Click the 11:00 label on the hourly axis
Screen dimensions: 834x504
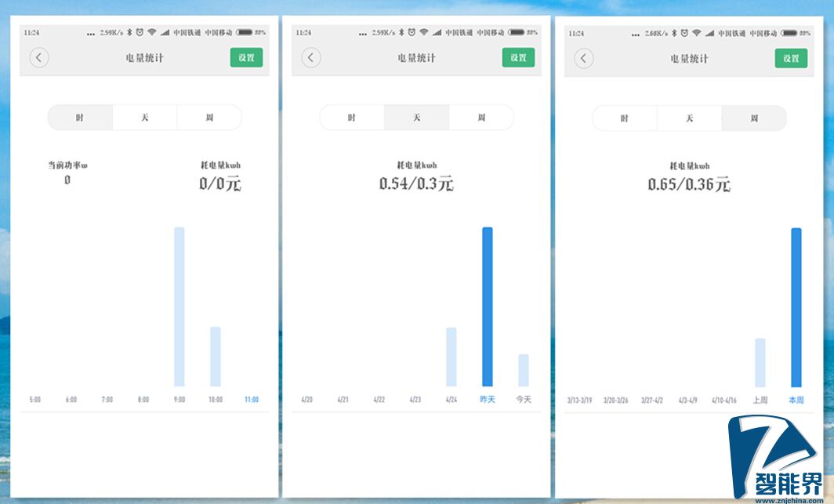coord(251,400)
